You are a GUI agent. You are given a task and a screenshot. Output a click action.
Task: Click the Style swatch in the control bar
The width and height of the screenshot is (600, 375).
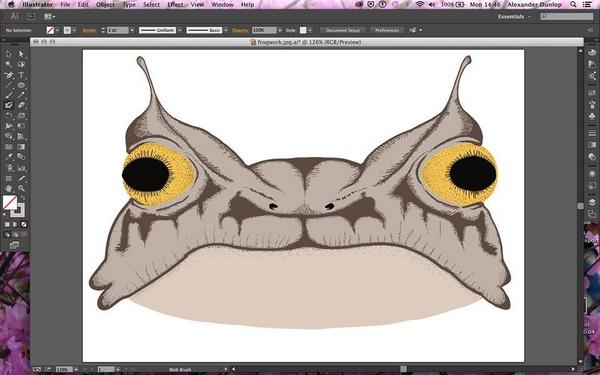click(303, 30)
